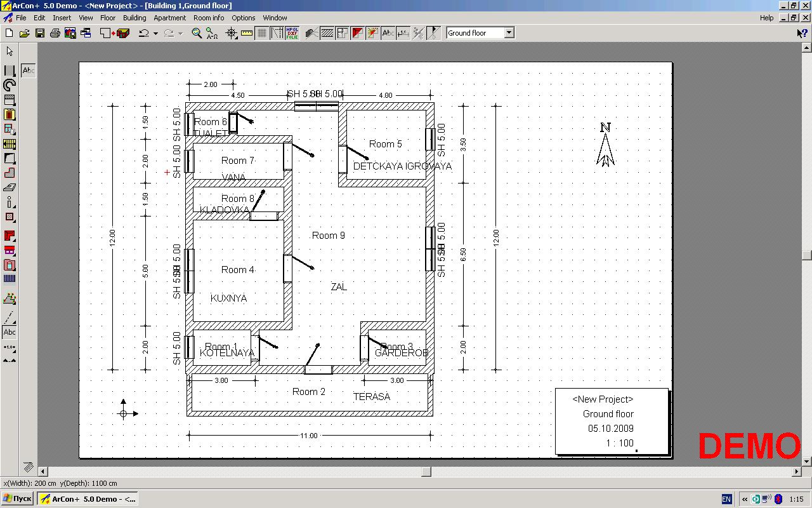812x508 pixels.
Task: Click the horizontal scrollbar thumb
Action: click(426, 471)
